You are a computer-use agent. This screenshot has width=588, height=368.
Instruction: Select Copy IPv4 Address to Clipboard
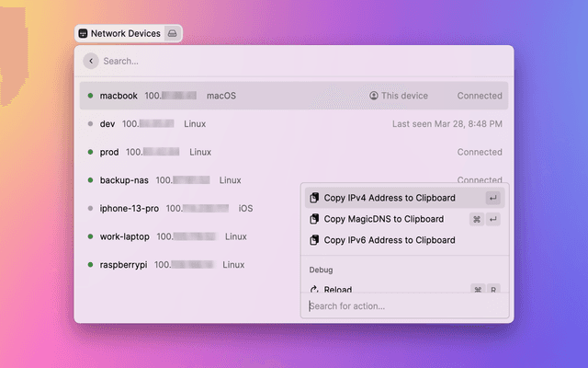pos(390,198)
